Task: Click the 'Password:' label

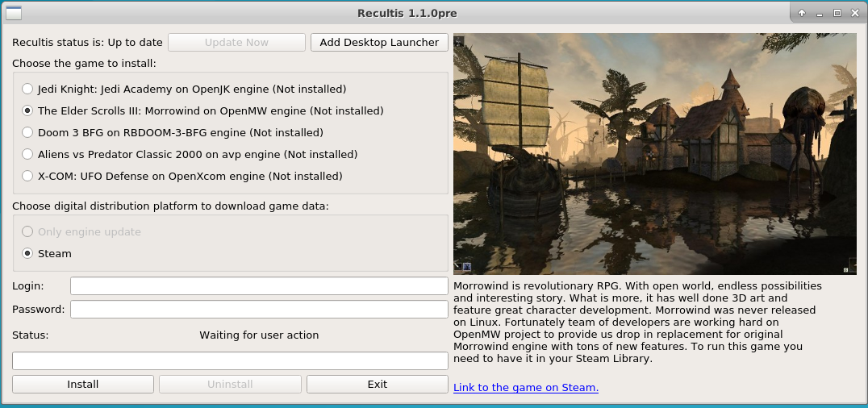Action: 38,309
